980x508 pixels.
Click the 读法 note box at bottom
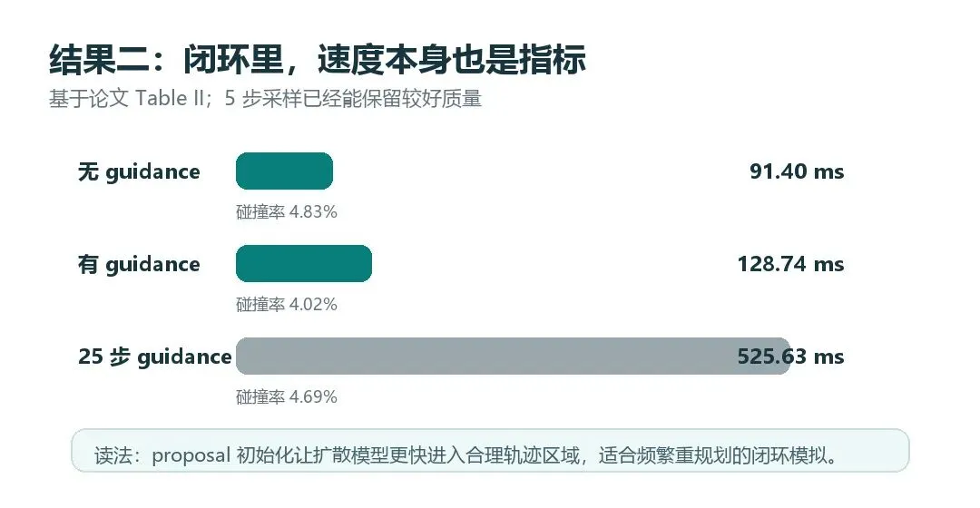pos(490,450)
